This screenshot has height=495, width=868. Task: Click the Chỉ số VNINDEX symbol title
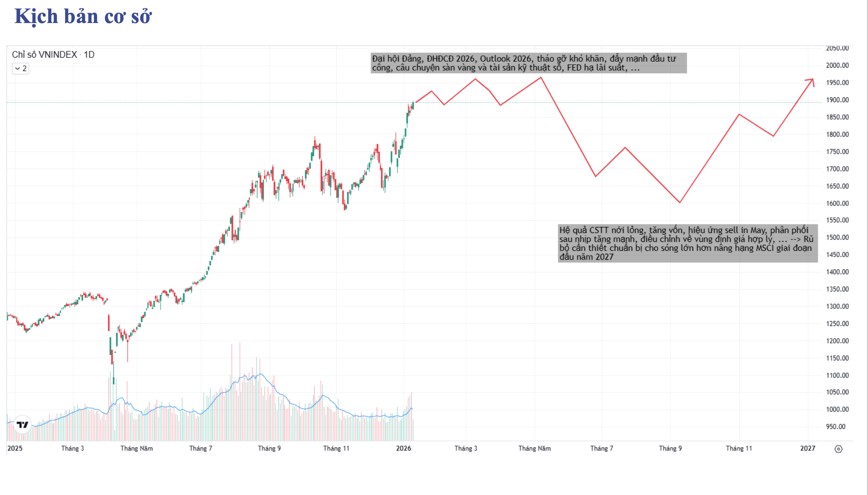point(44,55)
